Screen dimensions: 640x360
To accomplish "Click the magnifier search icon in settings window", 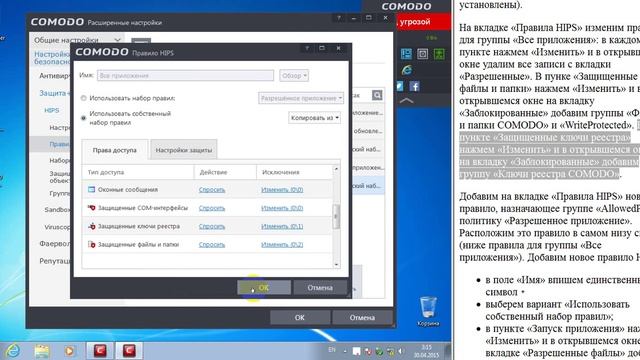I will pos(377,95).
